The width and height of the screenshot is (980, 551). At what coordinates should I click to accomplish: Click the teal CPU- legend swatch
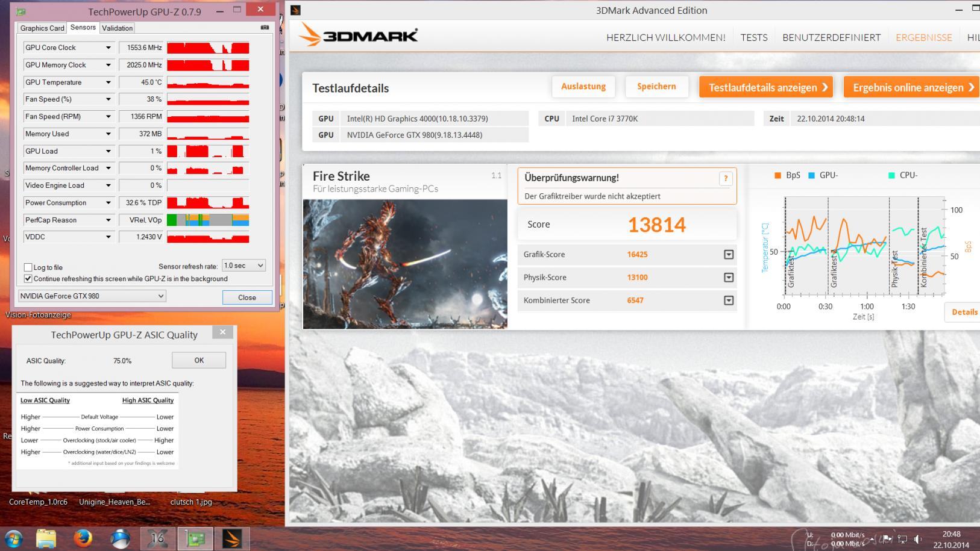891,175
